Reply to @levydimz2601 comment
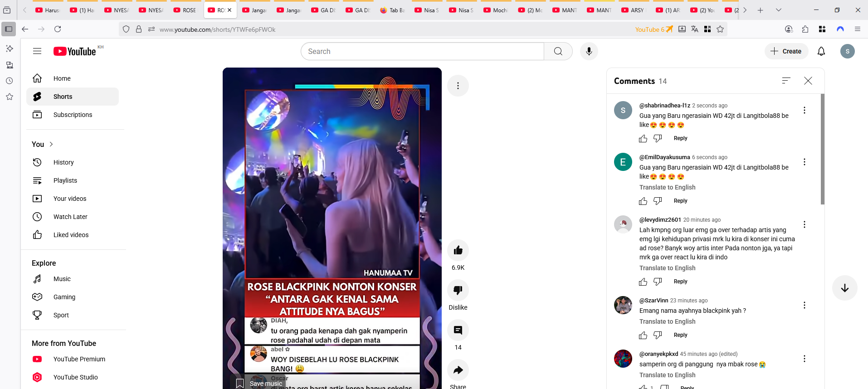Viewport: 868px width, 389px height. 680,282
